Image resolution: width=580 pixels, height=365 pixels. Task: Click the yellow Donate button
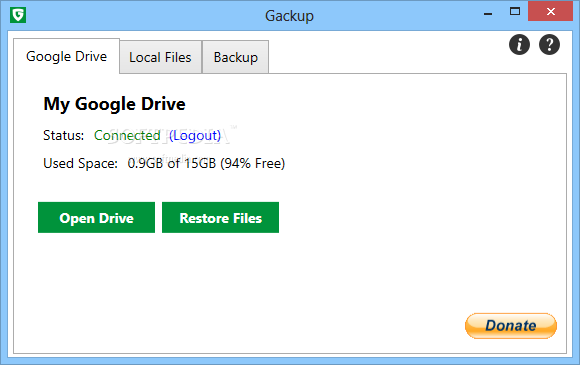click(x=511, y=326)
